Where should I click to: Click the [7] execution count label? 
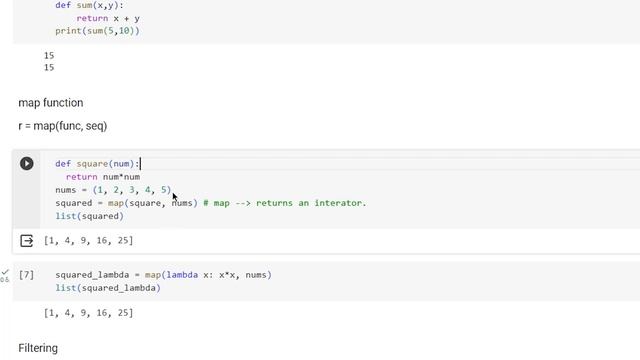(27, 275)
